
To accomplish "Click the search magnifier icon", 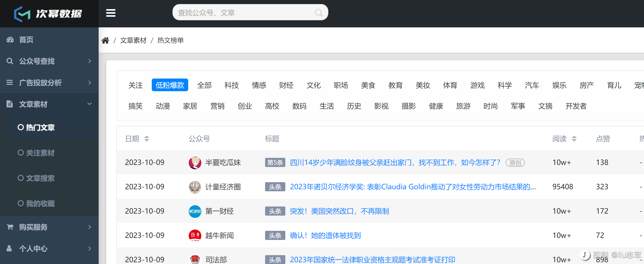I will pos(318,13).
